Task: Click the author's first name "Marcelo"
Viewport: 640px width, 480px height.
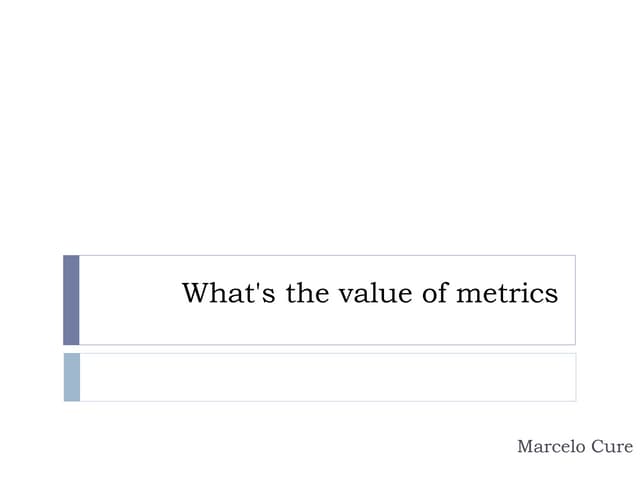Action: (x=550, y=447)
